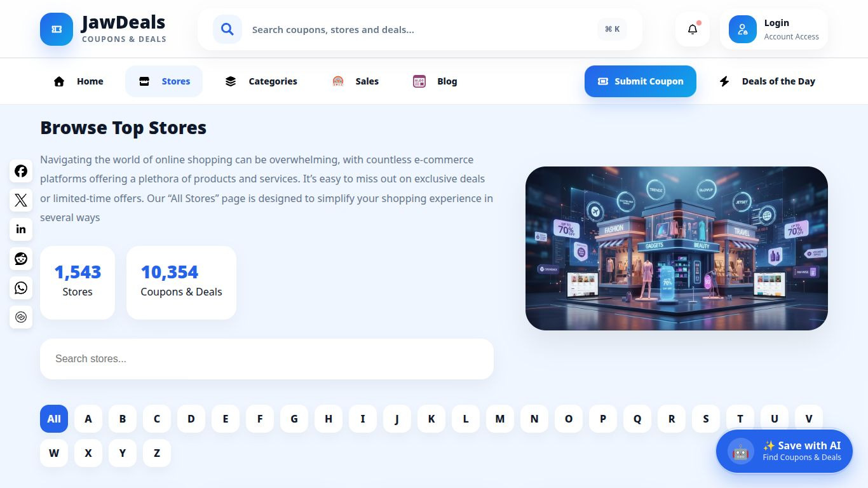This screenshot has height=488, width=868.
Task: Focus the coupons, stores and deals search box
Action: pyautogui.click(x=419, y=29)
